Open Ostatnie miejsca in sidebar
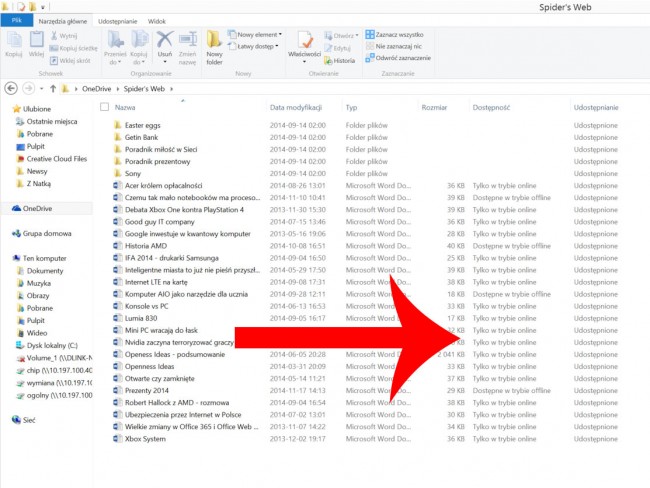 point(46,121)
